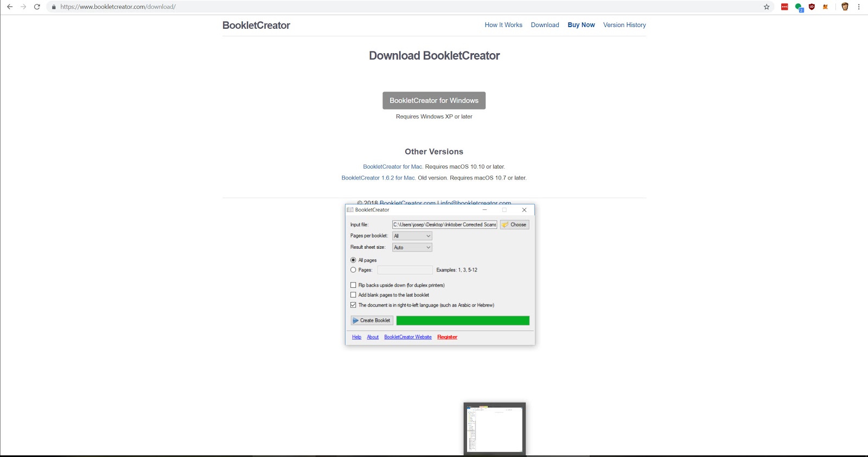Select the Pages range radio button
The width and height of the screenshot is (868, 457).
click(353, 270)
